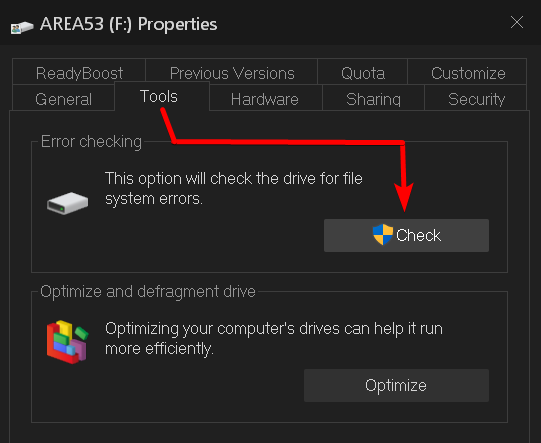
Task: Click the Error checking group label
Action: (91, 141)
